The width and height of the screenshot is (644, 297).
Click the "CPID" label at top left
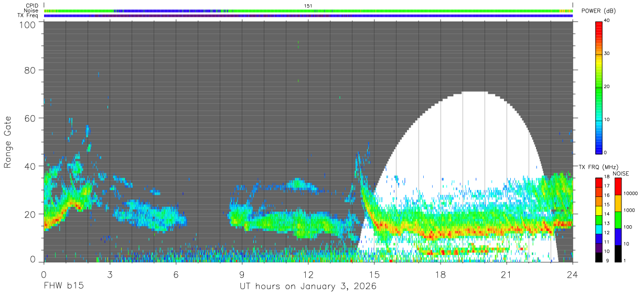[33, 5]
